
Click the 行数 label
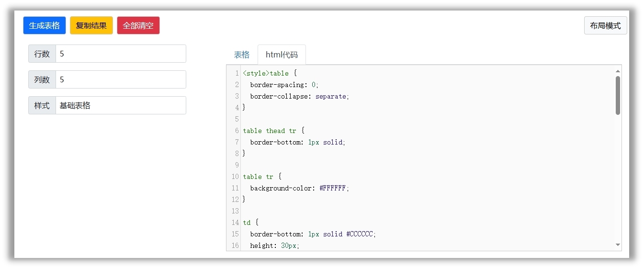click(42, 54)
